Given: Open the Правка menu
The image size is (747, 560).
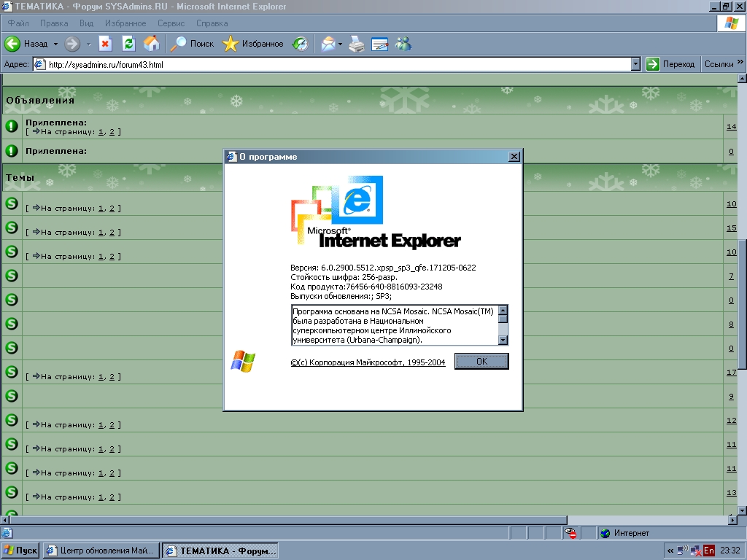Looking at the screenshot, I should (54, 23).
